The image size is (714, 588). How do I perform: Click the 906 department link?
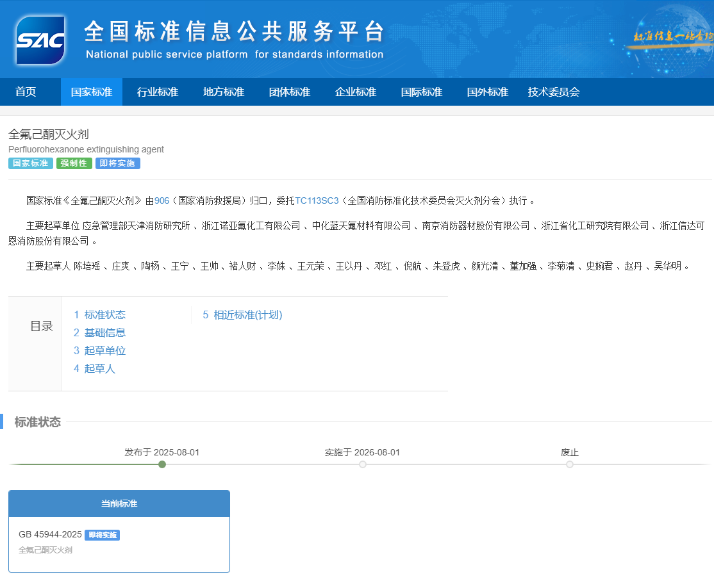[x=162, y=201]
